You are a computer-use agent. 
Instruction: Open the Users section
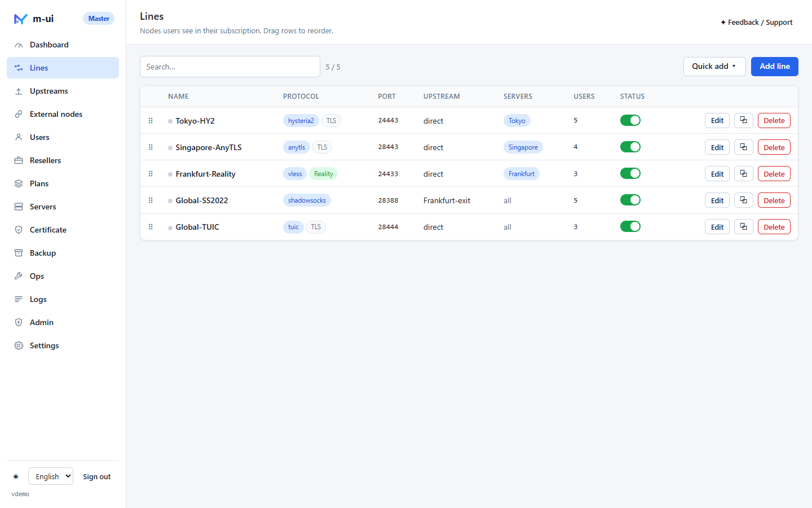point(63,137)
